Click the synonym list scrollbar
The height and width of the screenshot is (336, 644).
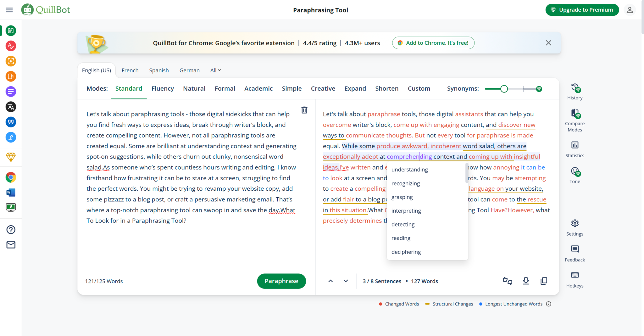(x=467, y=173)
